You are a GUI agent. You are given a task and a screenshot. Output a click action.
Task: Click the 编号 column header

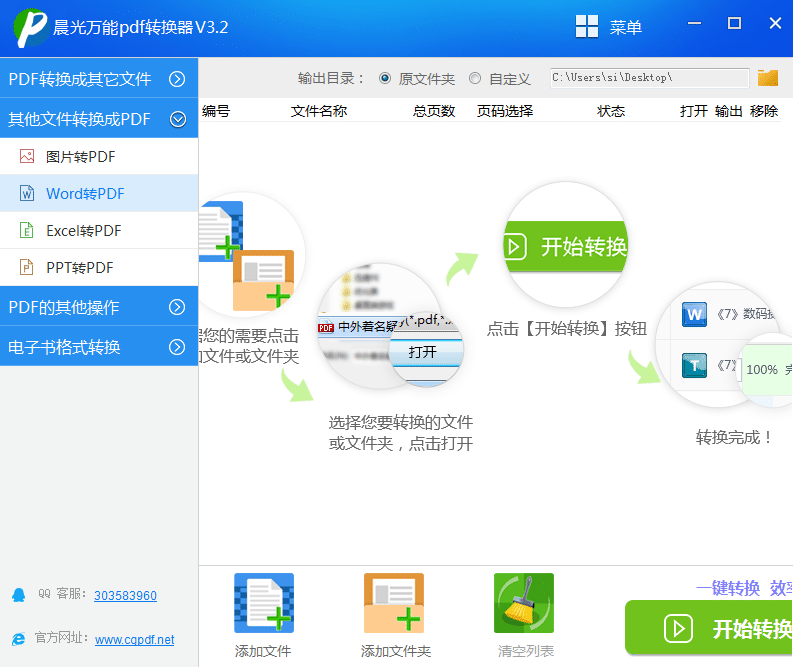[x=216, y=111]
